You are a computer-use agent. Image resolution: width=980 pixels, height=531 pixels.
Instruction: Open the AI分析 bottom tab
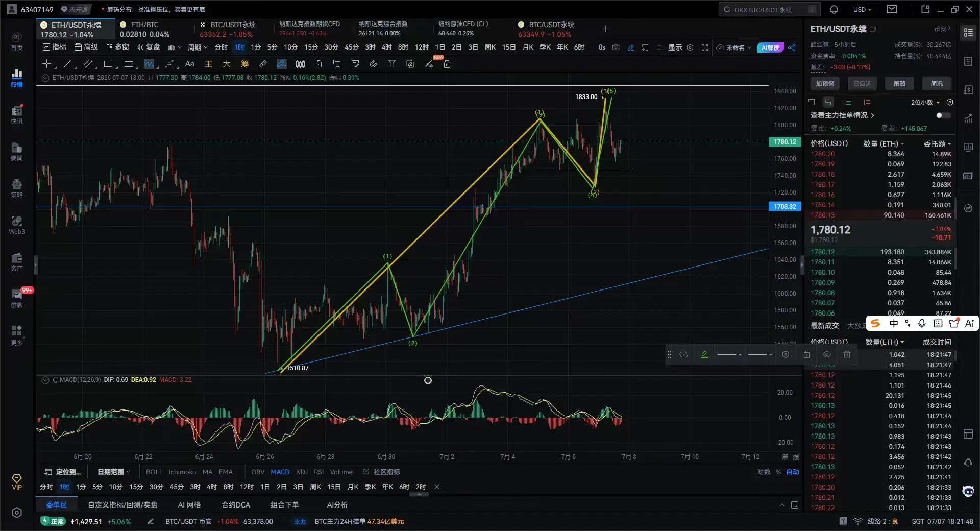(x=337, y=504)
